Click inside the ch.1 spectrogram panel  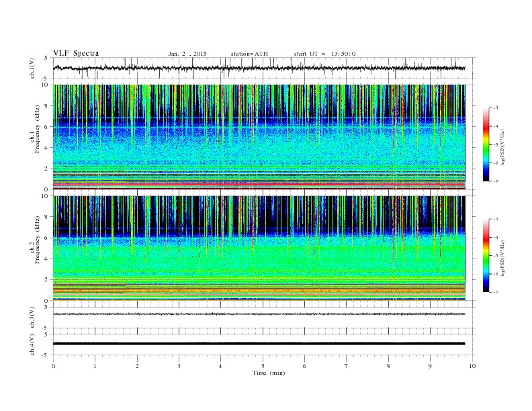pos(259,137)
